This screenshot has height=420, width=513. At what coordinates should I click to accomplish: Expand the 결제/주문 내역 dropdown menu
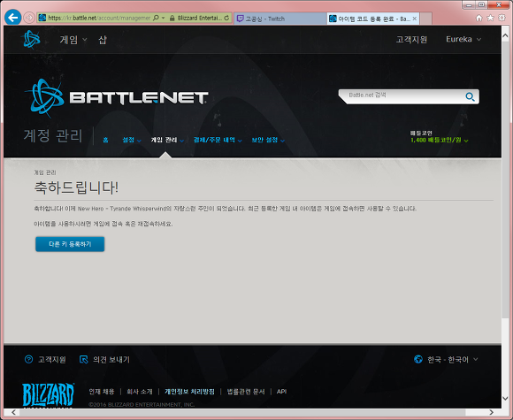coord(218,140)
